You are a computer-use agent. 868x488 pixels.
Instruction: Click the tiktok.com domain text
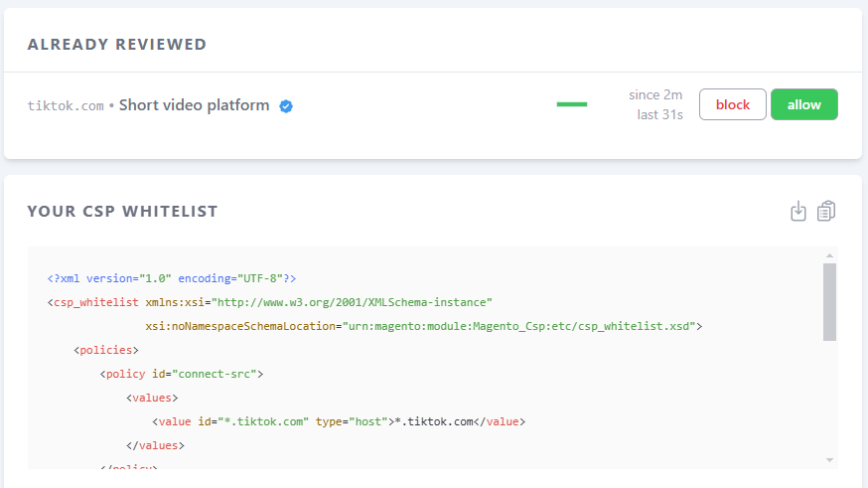66,105
